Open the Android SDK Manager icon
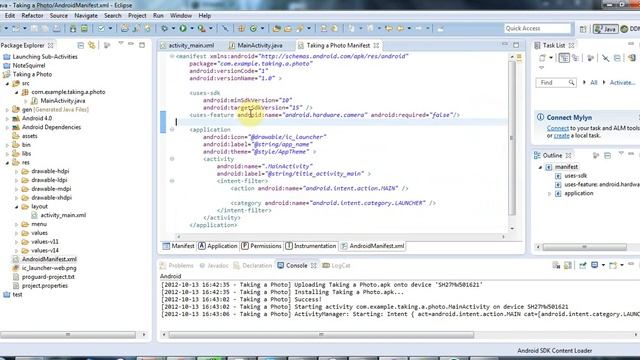640x360 pixels. click(x=73, y=29)
